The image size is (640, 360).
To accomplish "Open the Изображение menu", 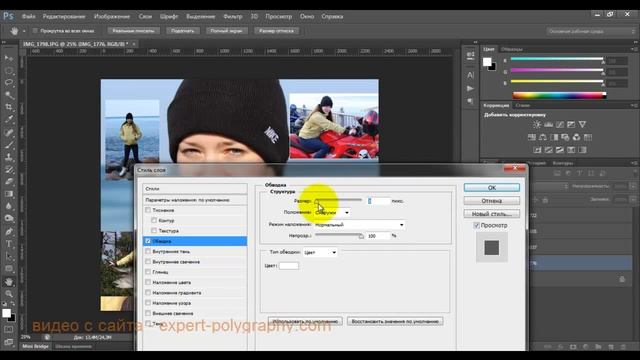I will pos(112,16).
